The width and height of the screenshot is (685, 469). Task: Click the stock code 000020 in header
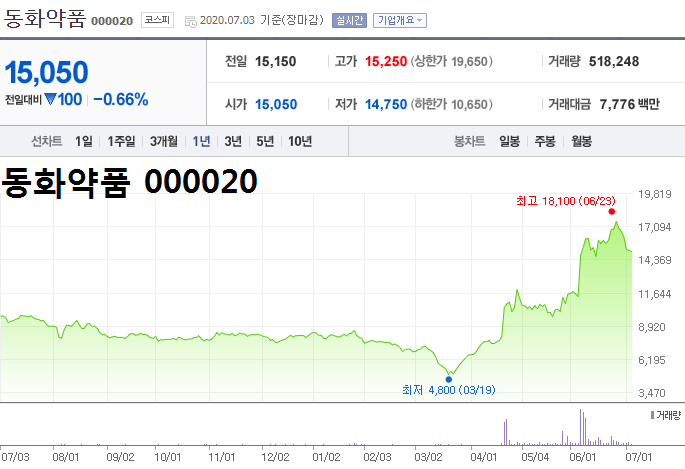pos(112,21)
